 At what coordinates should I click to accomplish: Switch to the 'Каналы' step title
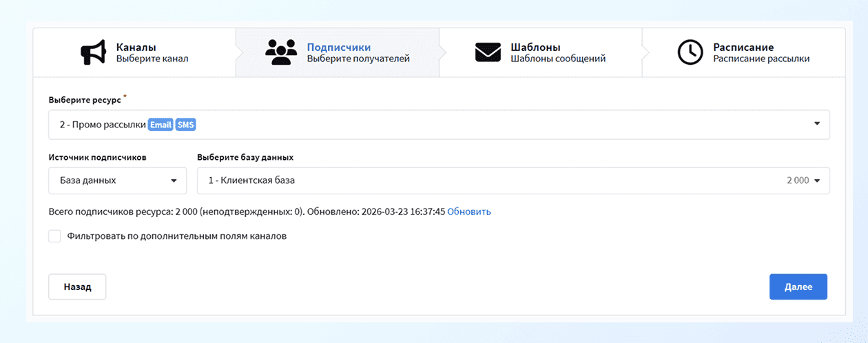pyautogui.click(x=136, y=48)
